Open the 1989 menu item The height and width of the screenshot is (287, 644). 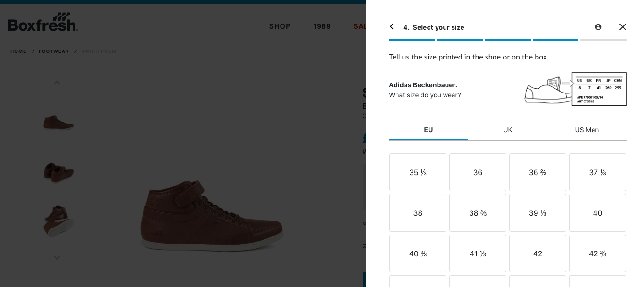point(322,26)
